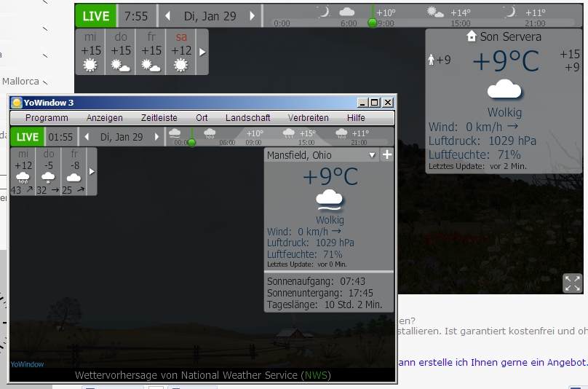Click the green time marker on the Mansfield timeline

click(x=191, y=142)
